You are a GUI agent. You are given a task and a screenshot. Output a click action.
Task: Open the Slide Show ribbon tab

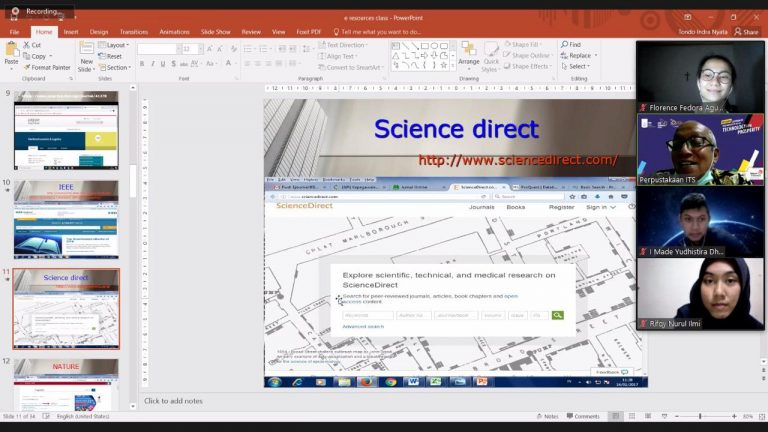coord(215,32)
